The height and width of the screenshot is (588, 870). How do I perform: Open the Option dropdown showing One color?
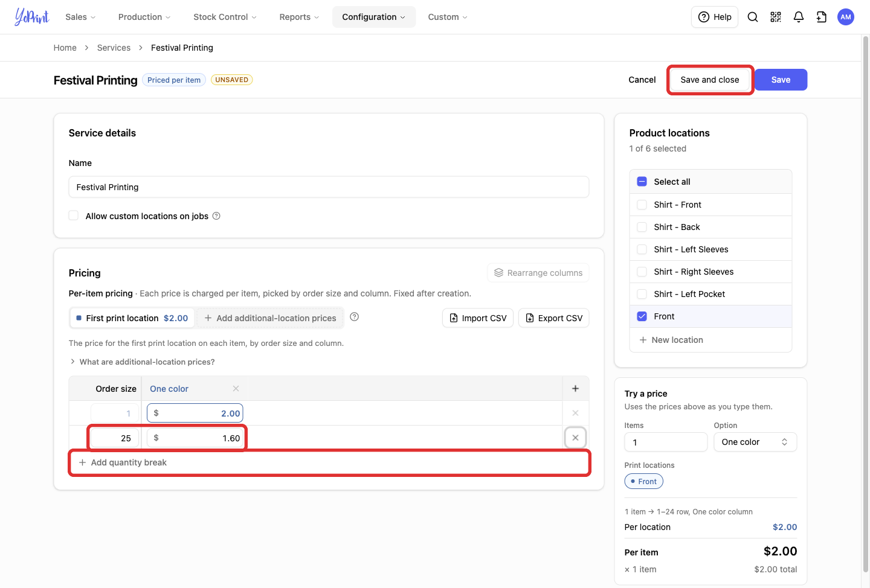(x=755, y=442)
